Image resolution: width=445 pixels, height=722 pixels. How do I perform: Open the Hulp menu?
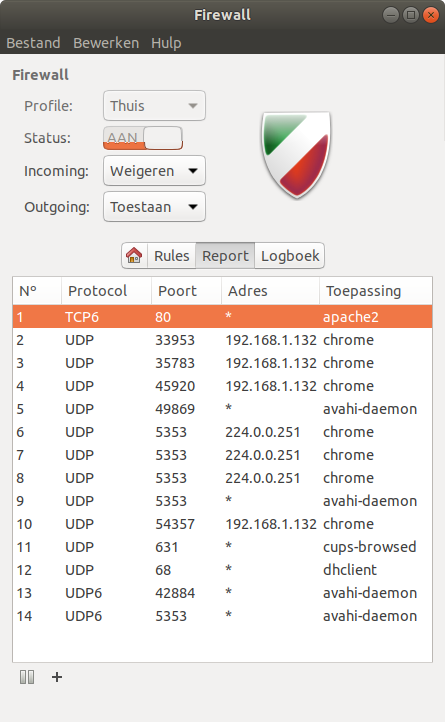166,43
